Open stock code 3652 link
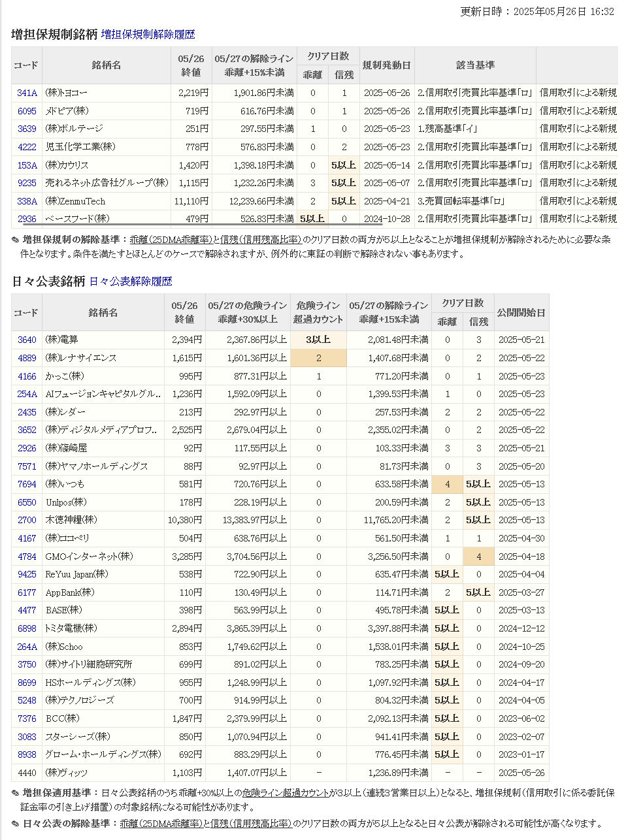 coord(27,430)
